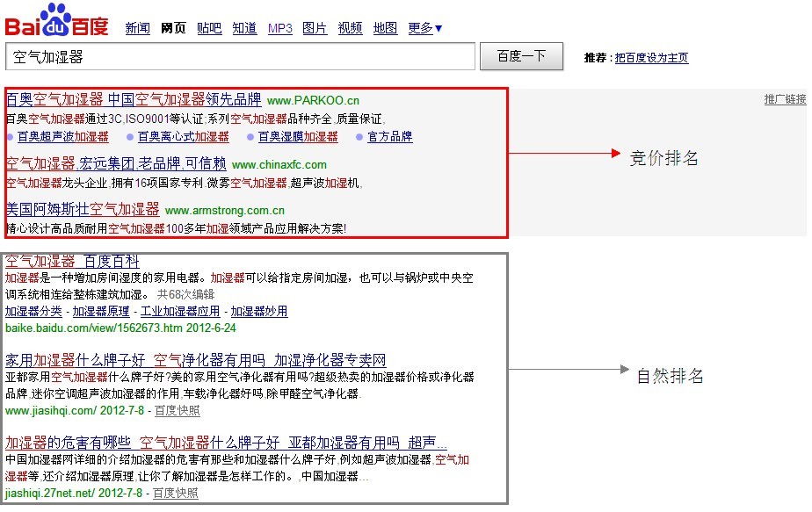Select the 网页 web tab
Viewport: 812px width, 512px height.
(173, 28)
